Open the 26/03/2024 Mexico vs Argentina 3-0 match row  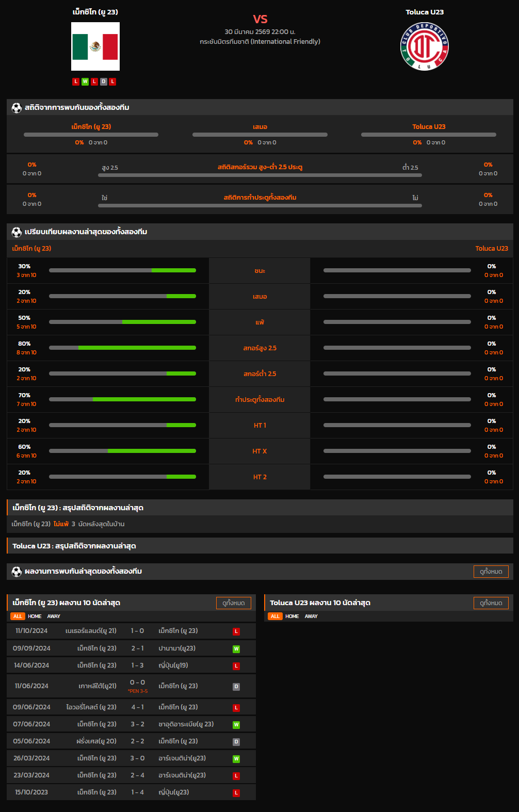click(131, 758)
